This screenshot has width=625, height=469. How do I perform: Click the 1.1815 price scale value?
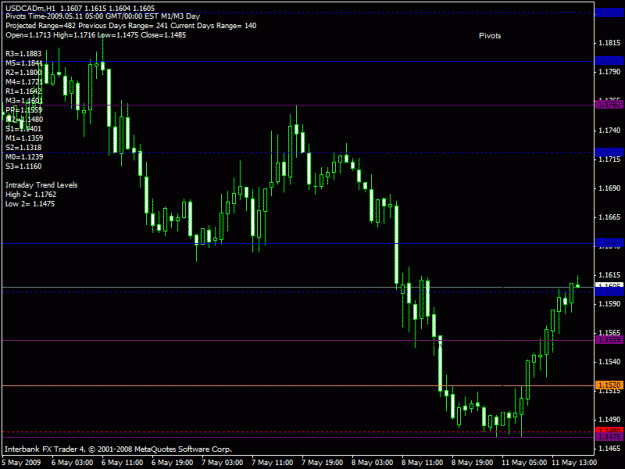click(609, 43)
